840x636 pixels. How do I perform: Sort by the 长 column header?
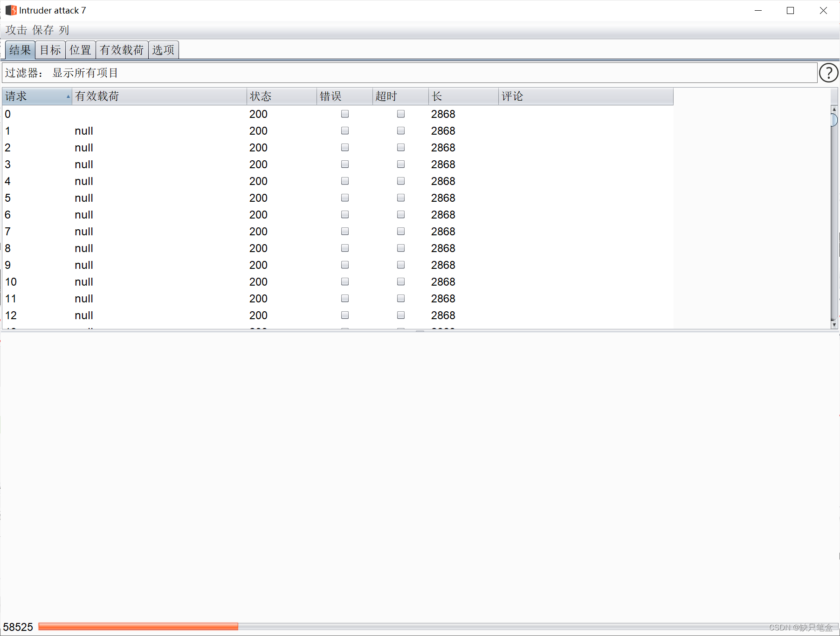click(x=463, y=96)
